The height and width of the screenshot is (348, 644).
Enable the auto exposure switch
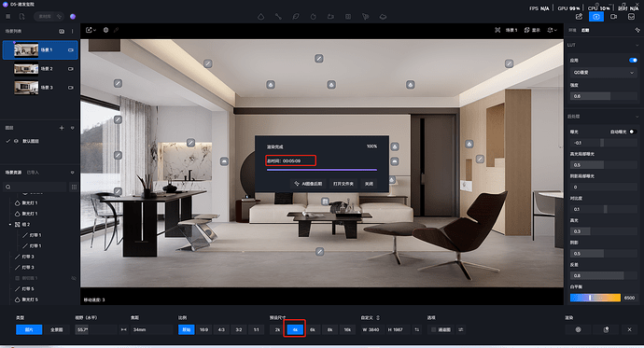click(x=633, y=132)
